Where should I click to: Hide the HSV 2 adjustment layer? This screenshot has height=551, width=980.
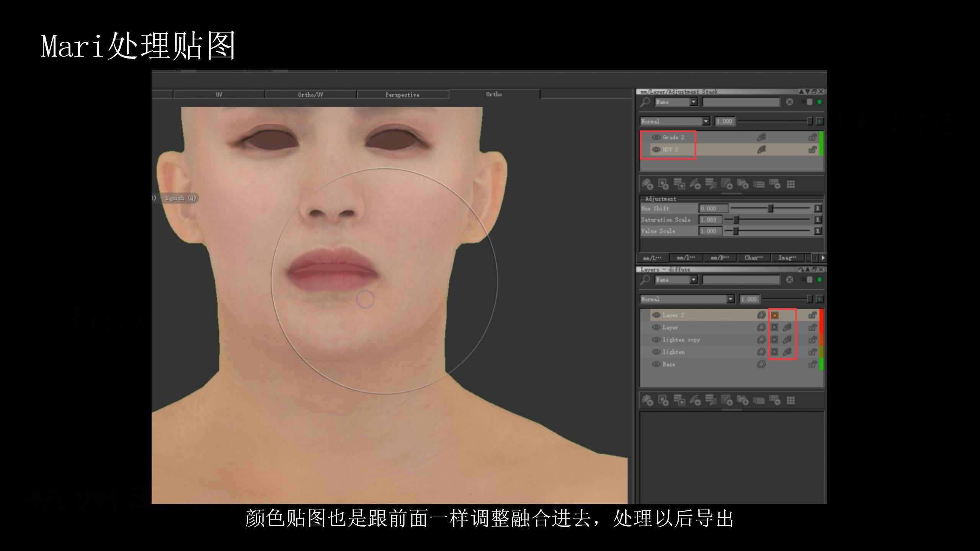(x=656, y=150)
